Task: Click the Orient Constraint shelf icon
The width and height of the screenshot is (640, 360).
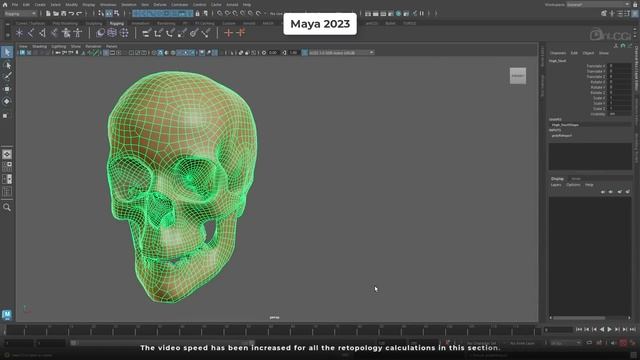Action: point(170,33)
